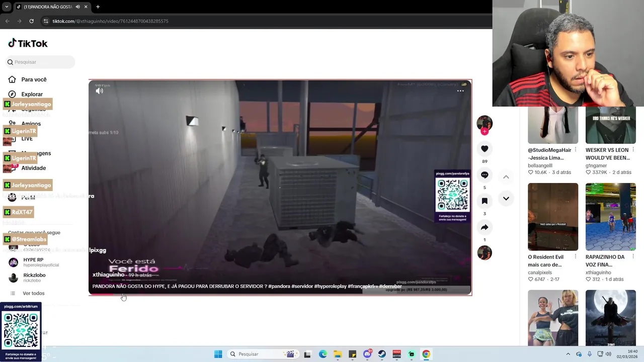The width and height of the screenshot is (644, 362).
Task: Open Sticky Notes from the taskbar
Action: coord(352,354)
